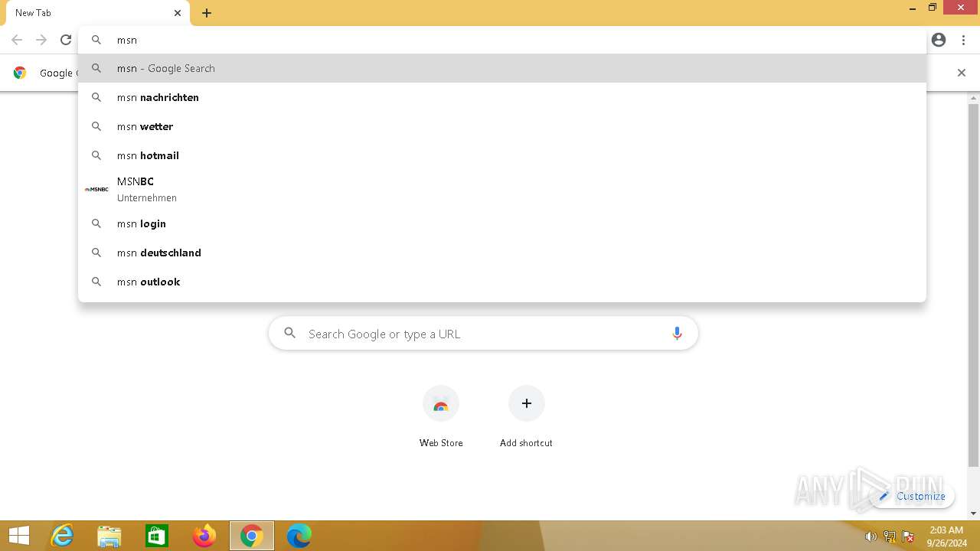Open a new tab with the plus button

click(x=207, y=13)
